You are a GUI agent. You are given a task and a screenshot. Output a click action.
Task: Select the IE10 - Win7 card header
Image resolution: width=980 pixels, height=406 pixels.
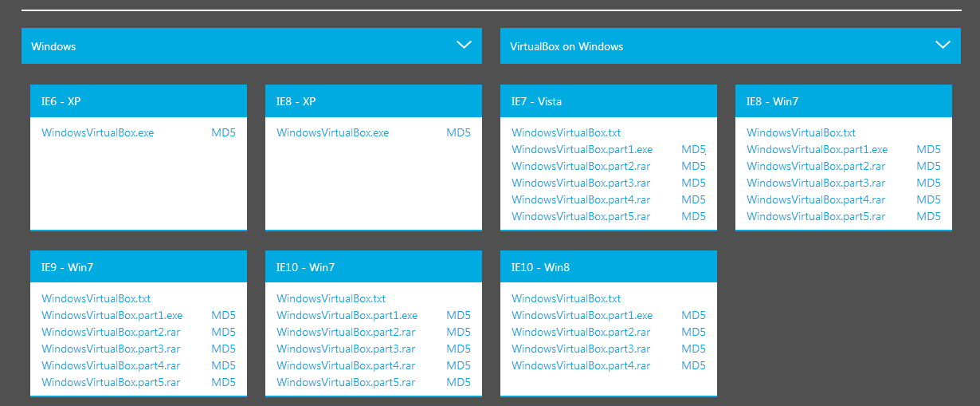(374, 267)
